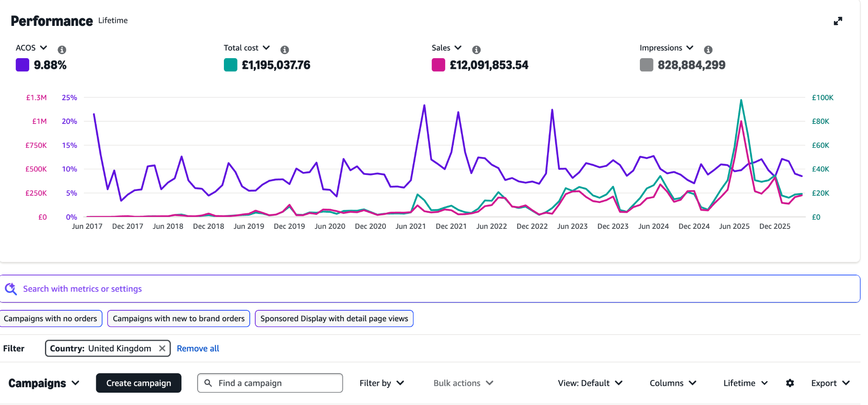The width and height of the screenshot is (868, 405).
Task: Open the Total cost metric dropdown
Action: coord(247,48)
